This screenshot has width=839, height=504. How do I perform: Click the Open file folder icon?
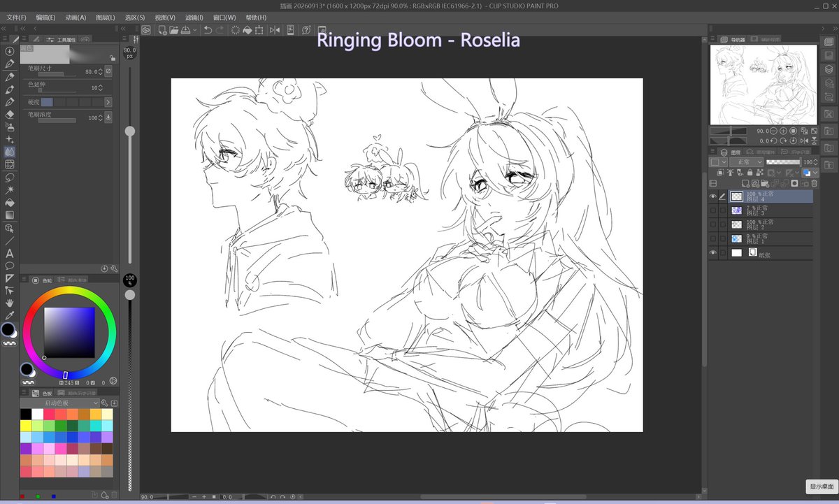174,30
